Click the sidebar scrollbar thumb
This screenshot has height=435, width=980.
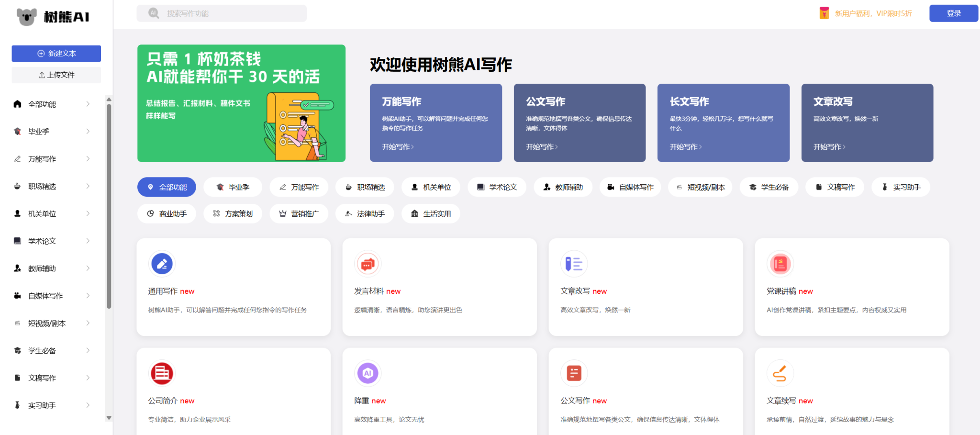click(x=109, y=206)
